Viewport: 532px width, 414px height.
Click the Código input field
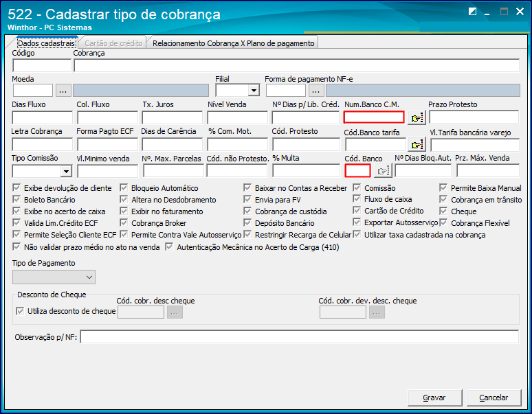click(42, 65)
